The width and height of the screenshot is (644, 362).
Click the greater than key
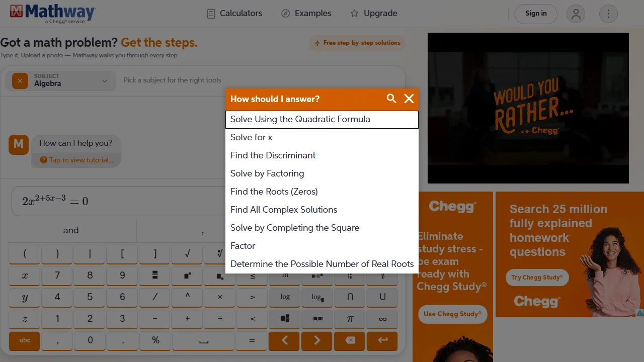[252, 297]
